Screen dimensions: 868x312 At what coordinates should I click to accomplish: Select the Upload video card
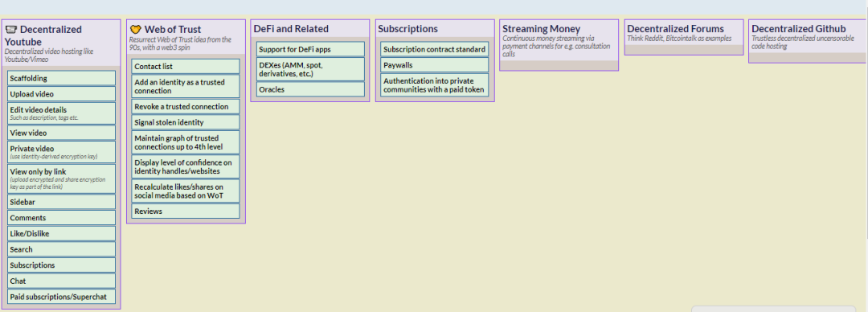[61, 94]
